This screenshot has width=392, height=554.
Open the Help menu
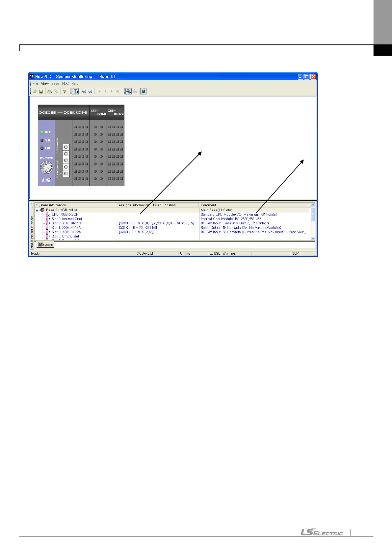75,84
